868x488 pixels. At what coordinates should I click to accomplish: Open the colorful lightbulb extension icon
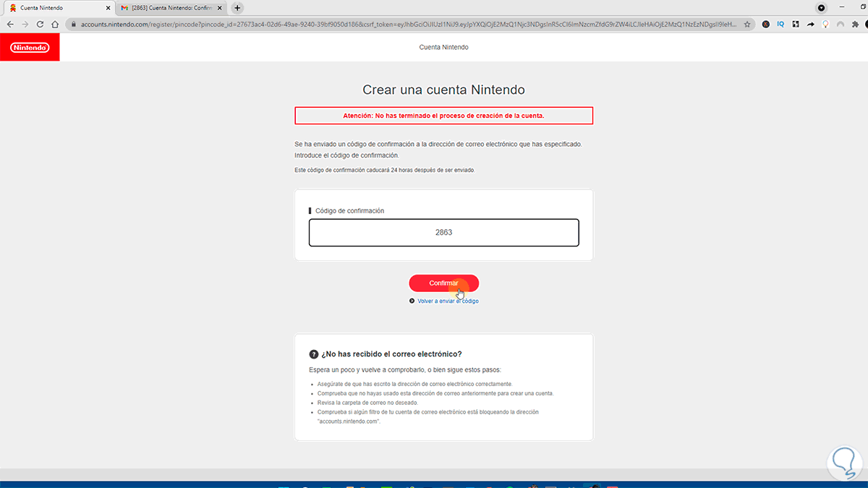825,24
